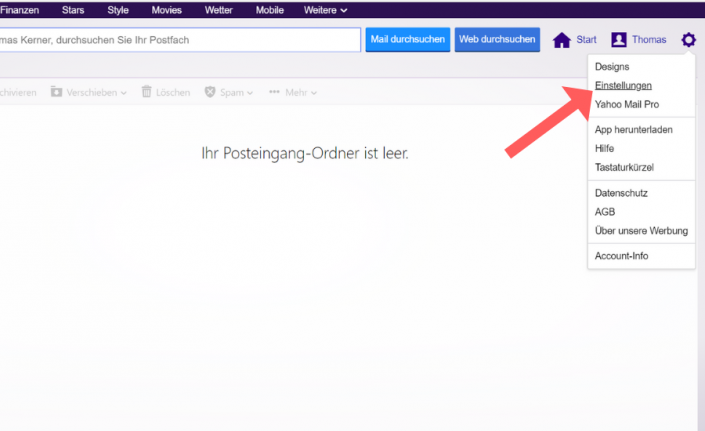Open Account-Info from the menu
Viewport: 705px width, 431px height.
click(x=621, y=256)
